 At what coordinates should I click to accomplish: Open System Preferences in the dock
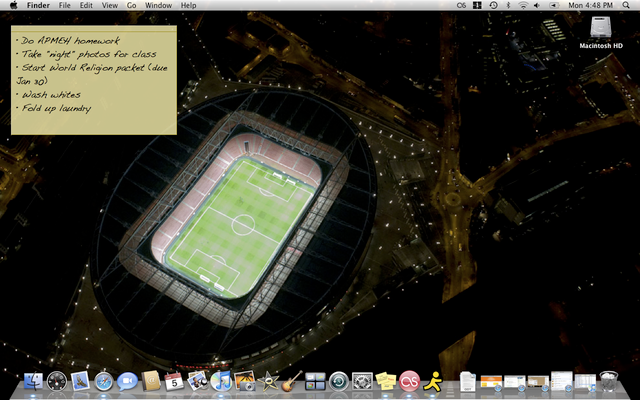tap(362, 381)
